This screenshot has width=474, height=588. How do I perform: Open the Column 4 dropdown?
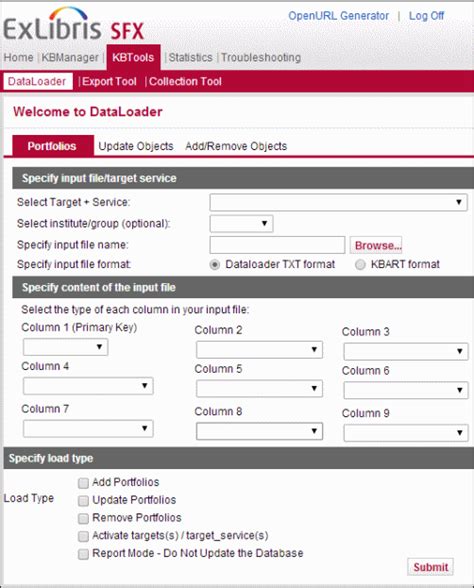(88, 386)
